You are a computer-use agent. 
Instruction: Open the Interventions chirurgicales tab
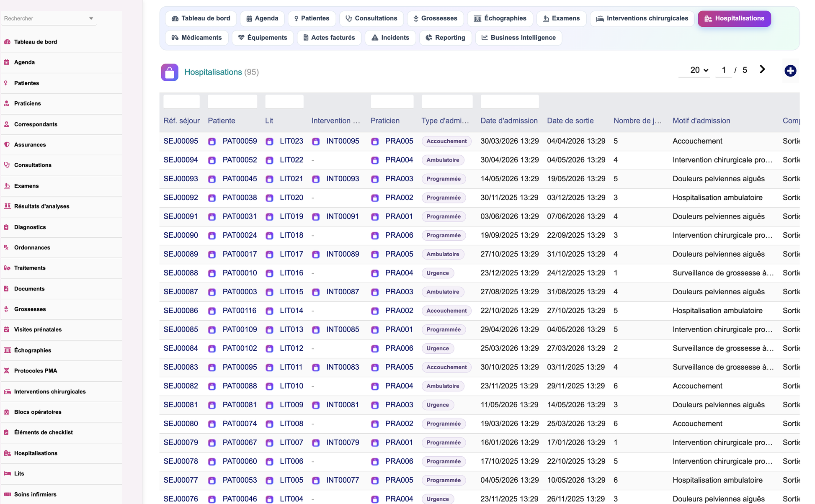(642, 18)
